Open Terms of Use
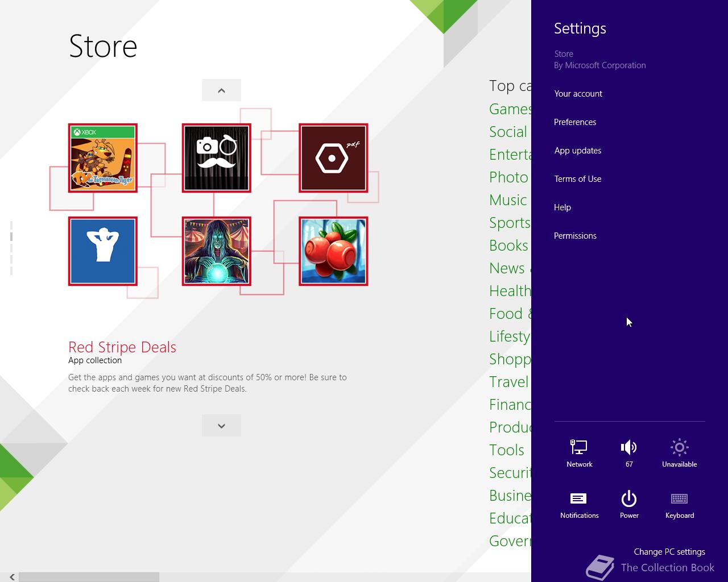728x582 pixels. coord(578,179)
